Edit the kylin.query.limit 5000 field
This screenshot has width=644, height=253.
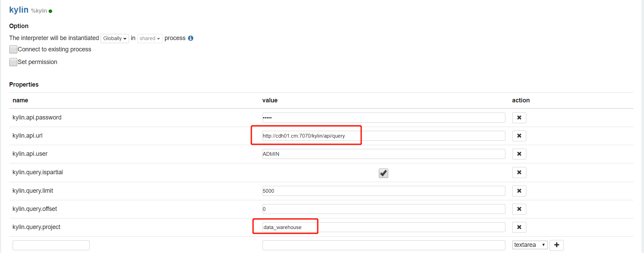[x=384, y=191]
